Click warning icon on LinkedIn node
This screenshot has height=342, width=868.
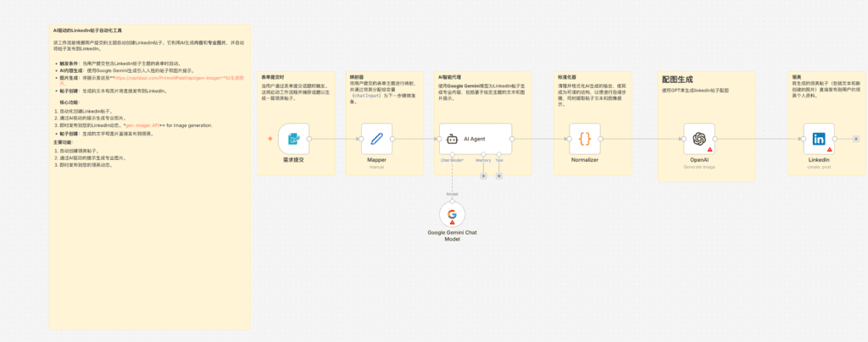[x=830, y=150]
